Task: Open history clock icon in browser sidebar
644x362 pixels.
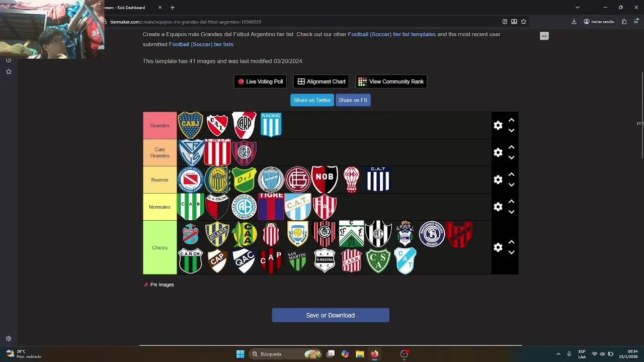Action: tap(9, 60)
